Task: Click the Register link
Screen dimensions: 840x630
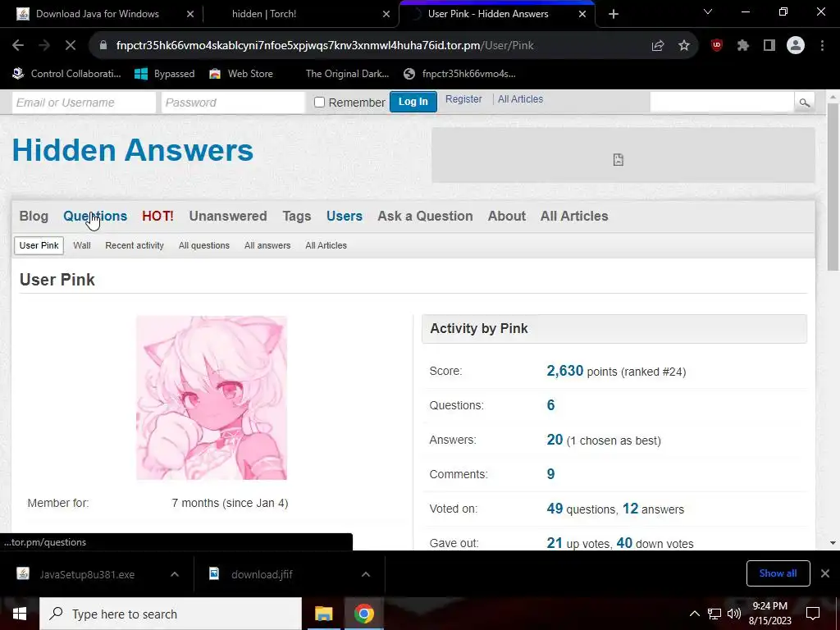Action: coord(463,99)
